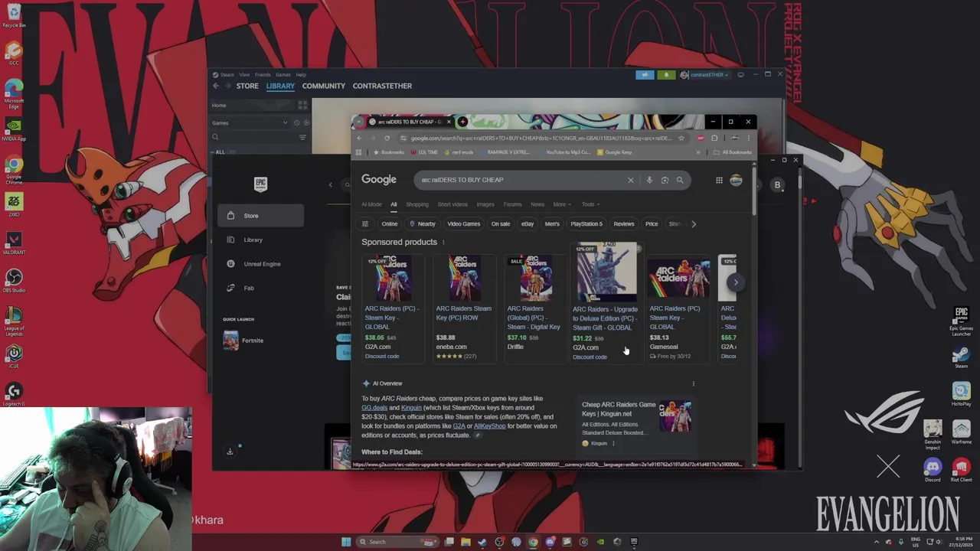This screenshot has height=551, width=980.
Task: Open Google Lens image search
Action: click(665, 180)
